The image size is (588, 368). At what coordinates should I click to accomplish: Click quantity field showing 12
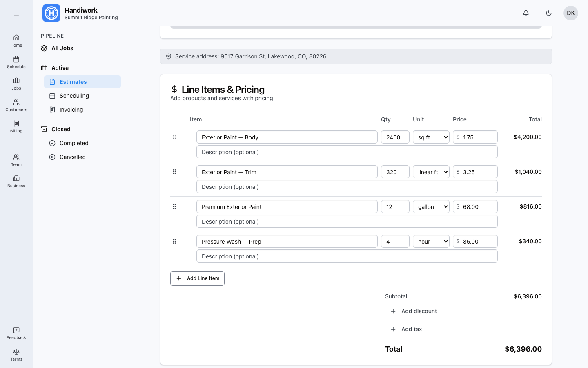(x=395, y=206)
